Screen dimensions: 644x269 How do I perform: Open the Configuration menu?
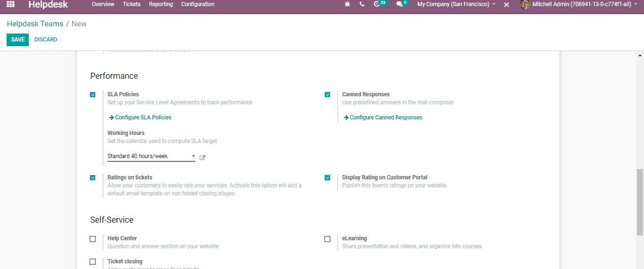(198, 4)
